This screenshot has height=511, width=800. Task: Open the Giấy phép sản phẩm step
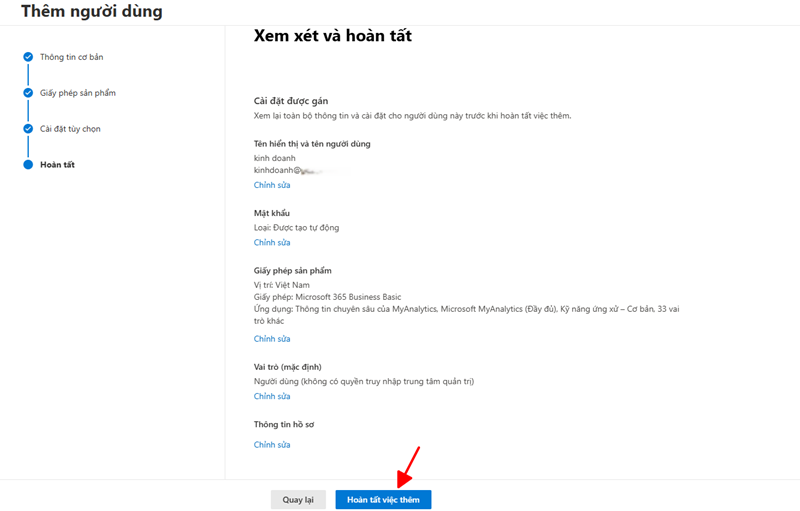[77, 93]
